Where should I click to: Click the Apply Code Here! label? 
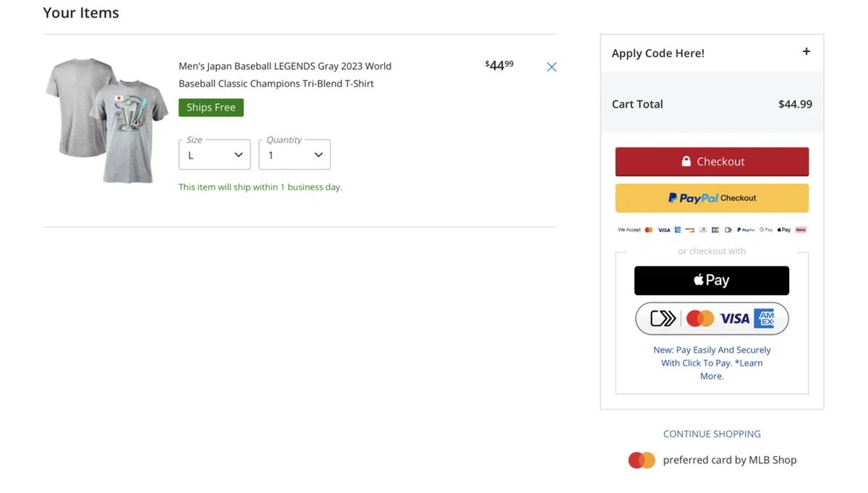click(x=658, y=53)
